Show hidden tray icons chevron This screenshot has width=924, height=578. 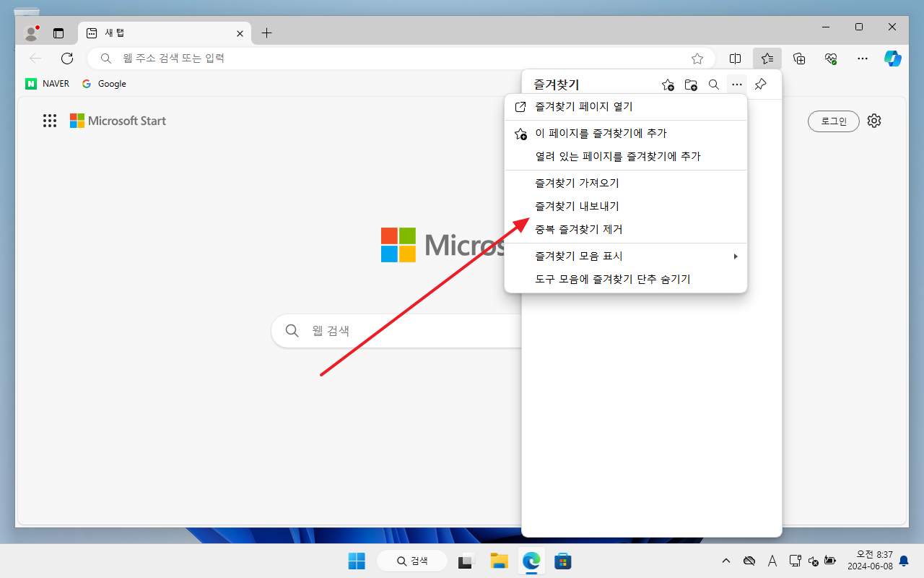pyautogui.click(x=726, y=561)
